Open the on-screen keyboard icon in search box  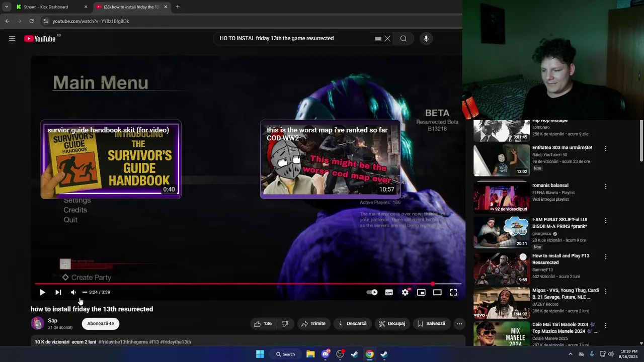[378, 39]
